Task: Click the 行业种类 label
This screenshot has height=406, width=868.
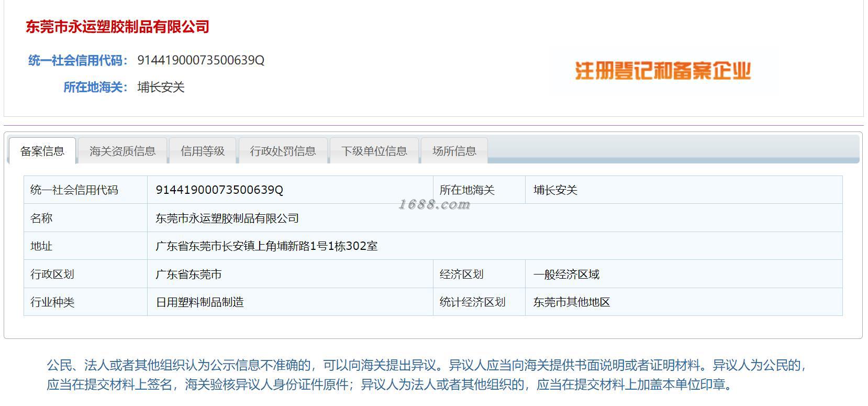Action: pos(52,302)
